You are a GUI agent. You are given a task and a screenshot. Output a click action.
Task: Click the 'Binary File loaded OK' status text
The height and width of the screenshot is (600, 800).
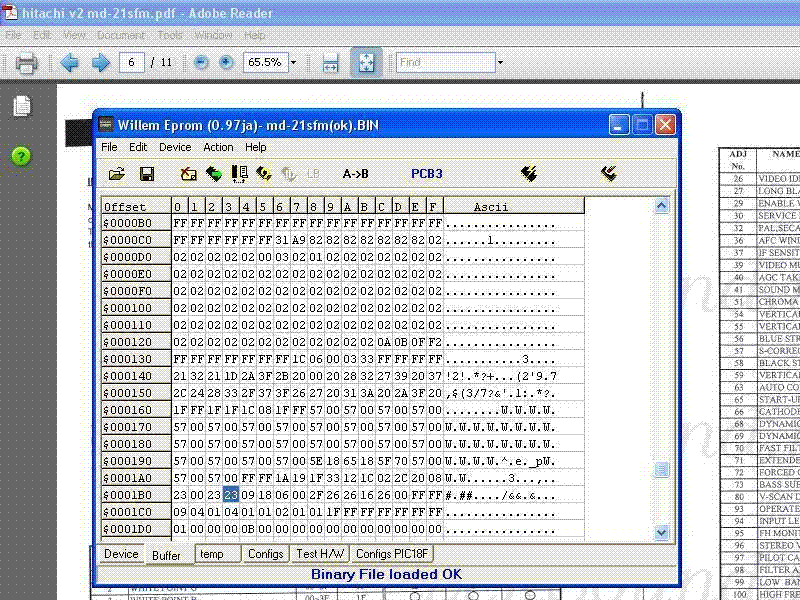(x=386, y=574)
